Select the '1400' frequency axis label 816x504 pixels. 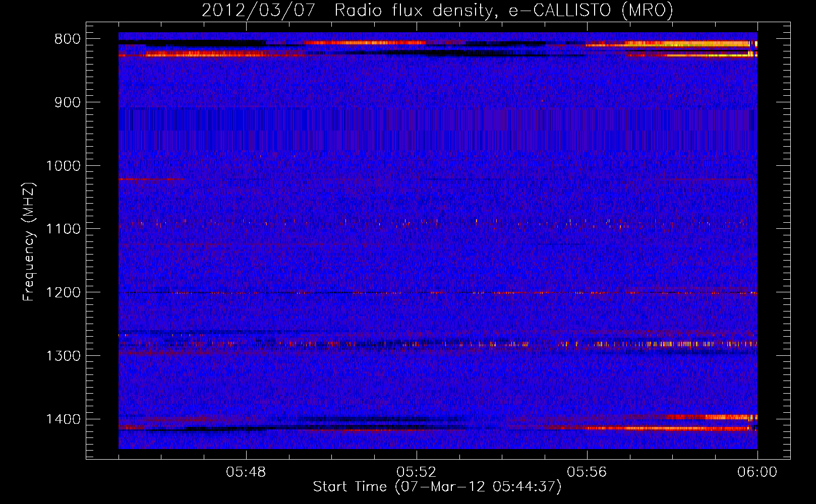pyautogui.click(x=64, y=419)
